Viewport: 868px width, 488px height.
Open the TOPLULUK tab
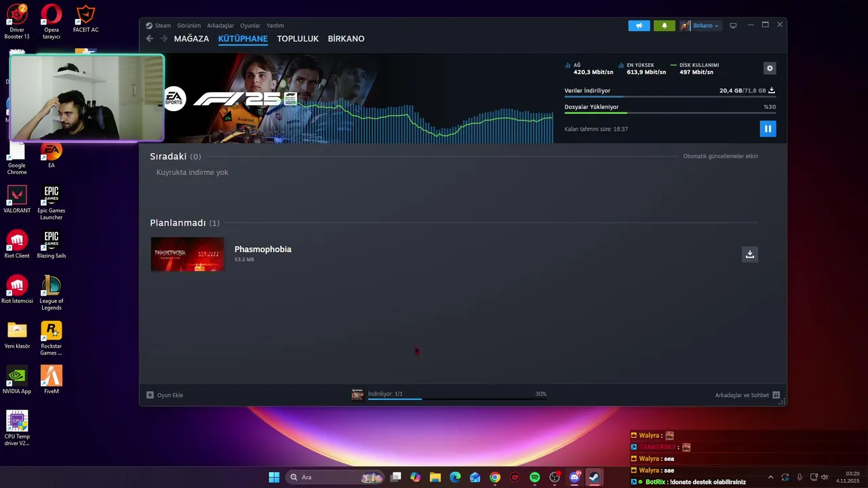298,39
